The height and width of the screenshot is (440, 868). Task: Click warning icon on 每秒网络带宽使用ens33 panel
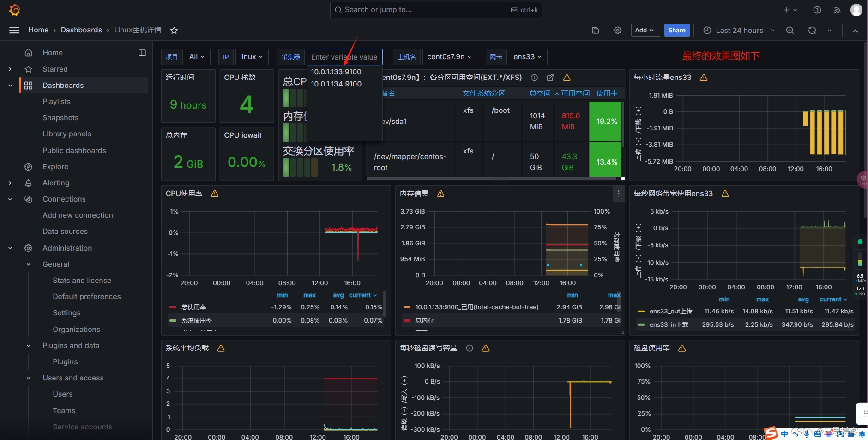pyautogui.click(x=725, y=194)
